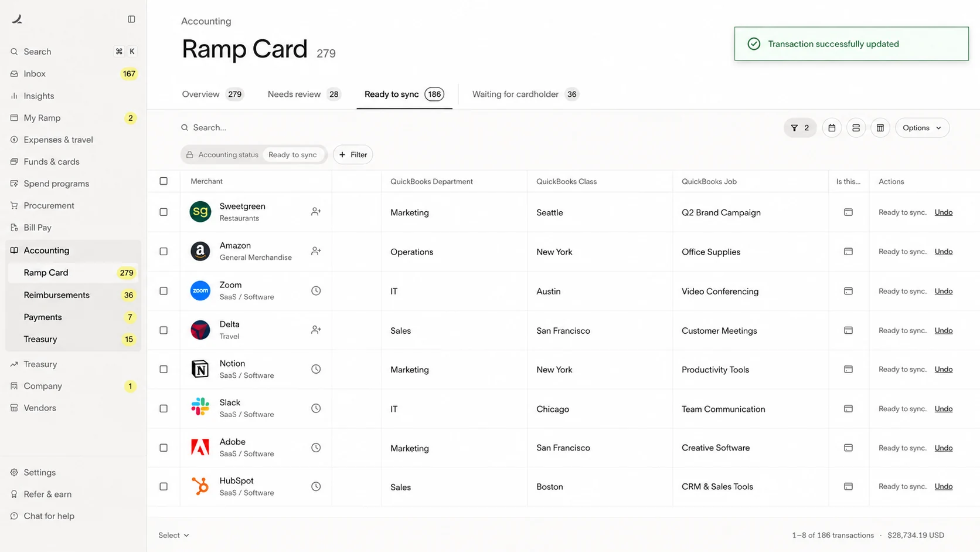Open the card icon in Delta row
This screenshot has height=552, width=980.
tap(848, 330)
